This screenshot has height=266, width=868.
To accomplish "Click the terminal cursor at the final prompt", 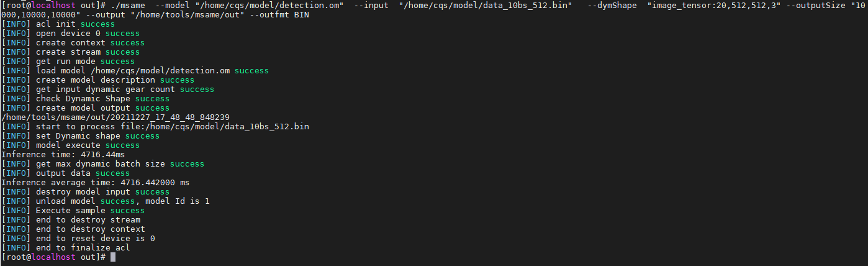I will pos(113,257).
